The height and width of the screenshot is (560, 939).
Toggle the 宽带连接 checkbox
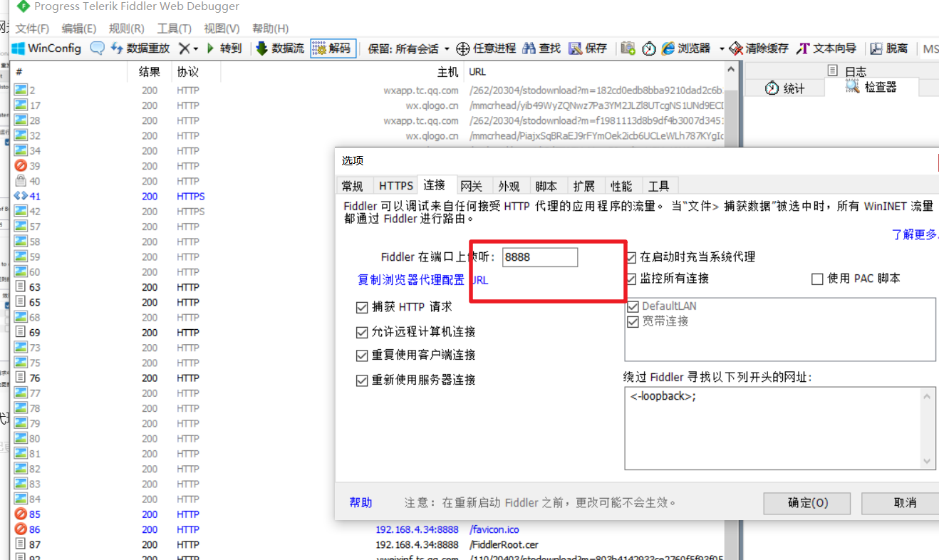633,322
